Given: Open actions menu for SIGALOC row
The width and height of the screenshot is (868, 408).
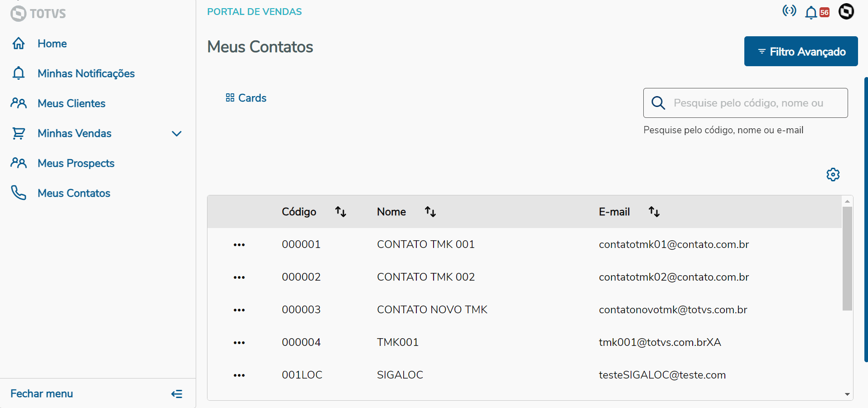Looking at the screenshot, I should tap(239, 375).
